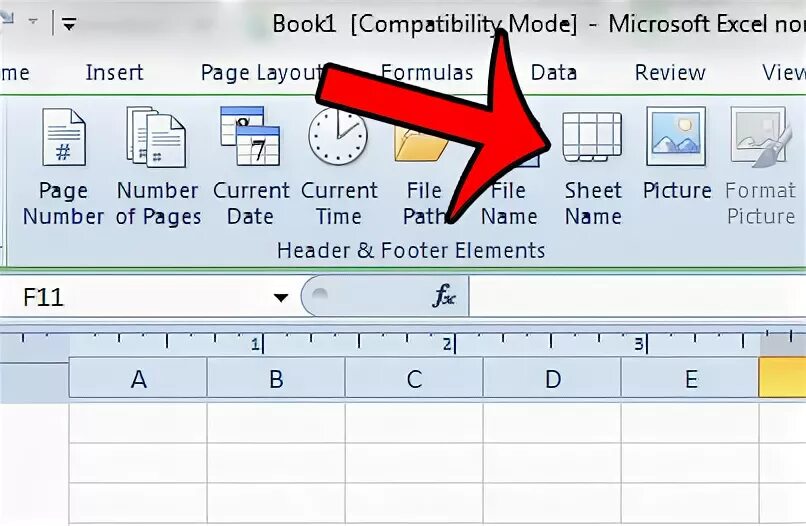Open the Insert ribbon tab
Image resolution: width=806 pixels, height=526 pixels.
tap(114, 72)
